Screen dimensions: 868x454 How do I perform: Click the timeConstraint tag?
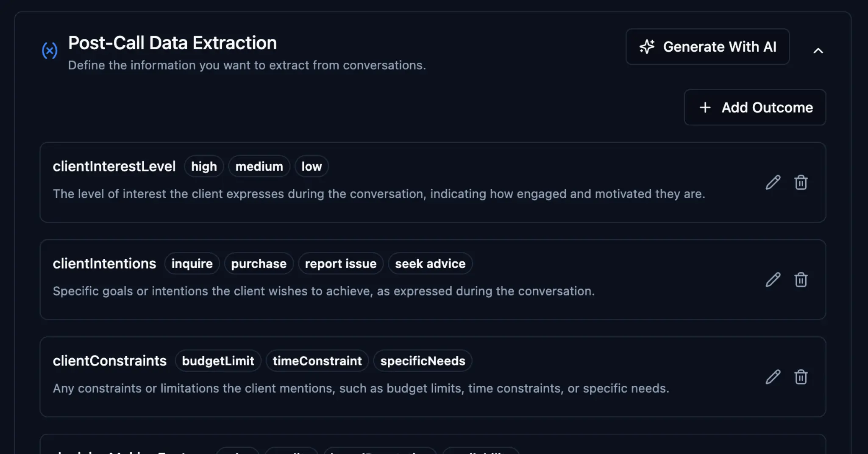pyautogui.click(x=317, y=361)
